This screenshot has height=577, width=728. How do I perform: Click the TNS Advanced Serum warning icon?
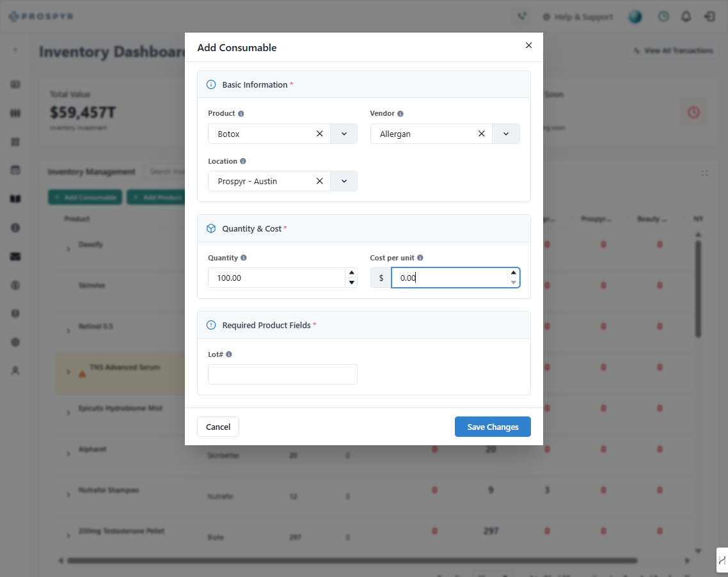click(82, 374)
